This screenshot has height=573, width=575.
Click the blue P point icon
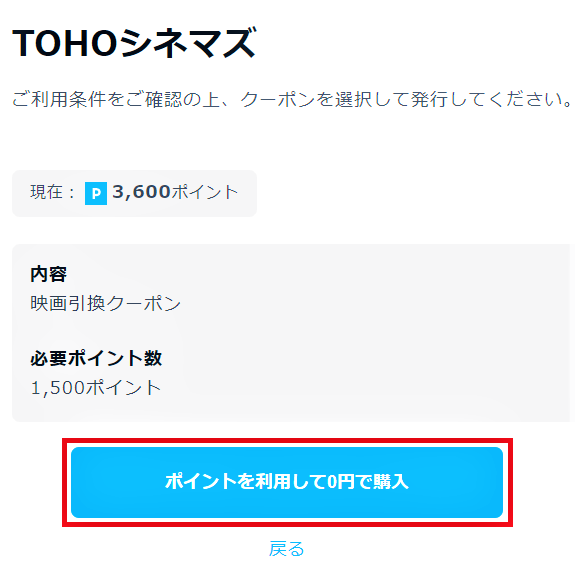tap(96, 193)
